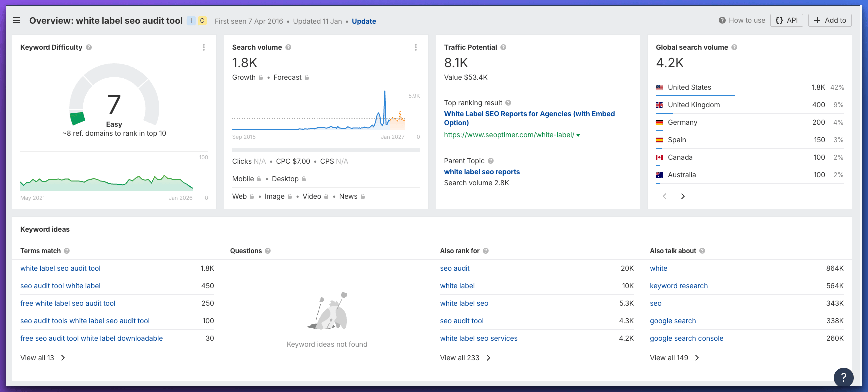Open 'white label seo' in Also rank for
Viewport: 868px width, 392px height.
(464, 303)
